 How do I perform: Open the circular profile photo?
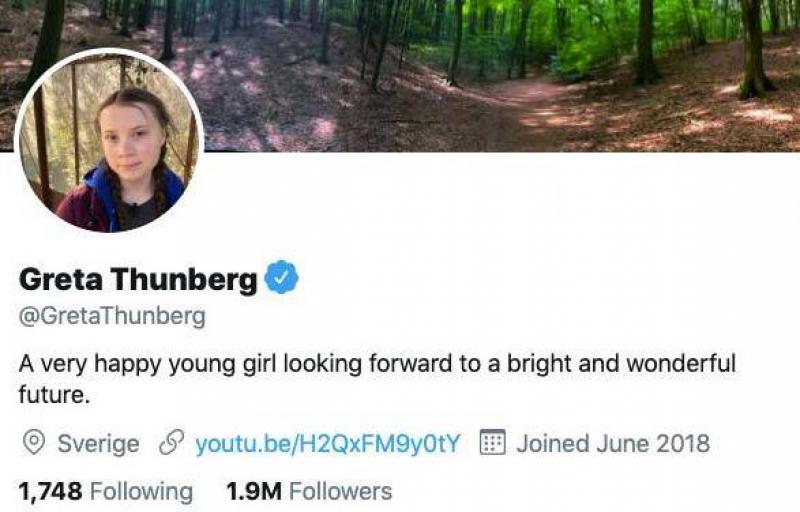coord(110,142)
